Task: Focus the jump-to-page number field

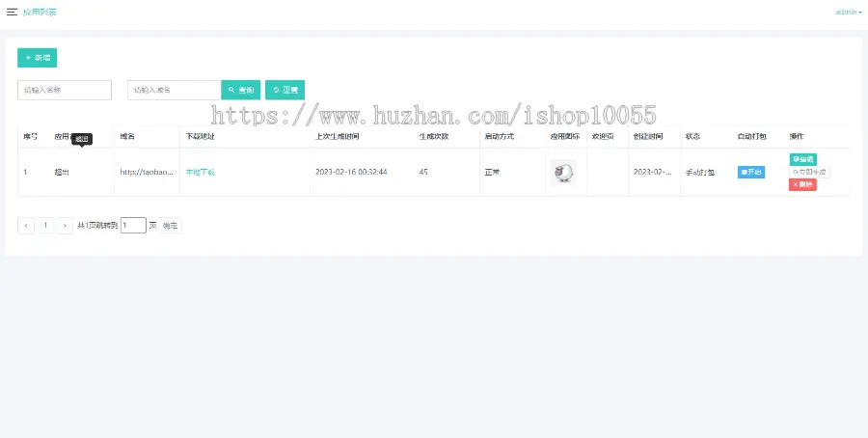Action: click(133, 226)
